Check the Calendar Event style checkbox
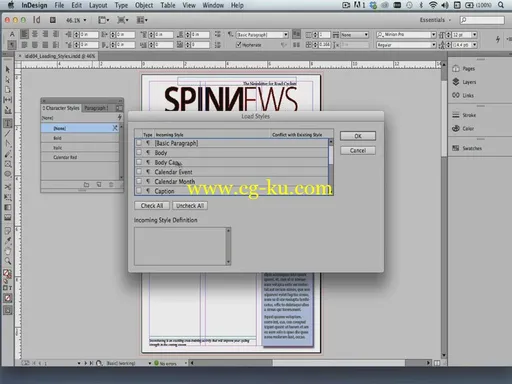The height and width of the screenshot is (384, 512). 139,172
